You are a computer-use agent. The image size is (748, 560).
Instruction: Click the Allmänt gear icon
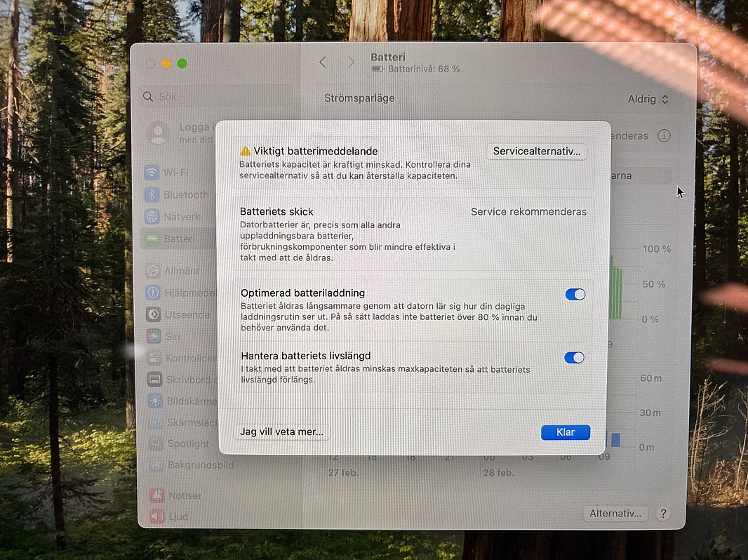coord(152,271)
